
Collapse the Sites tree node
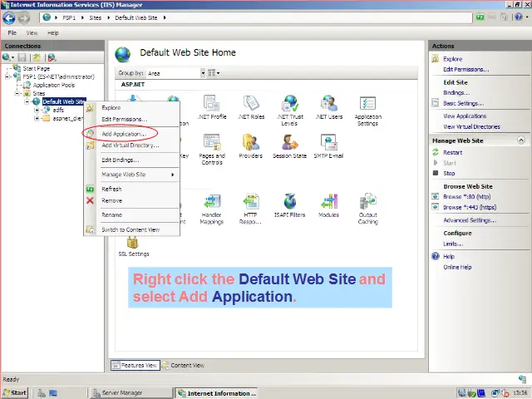coord(17,93)
